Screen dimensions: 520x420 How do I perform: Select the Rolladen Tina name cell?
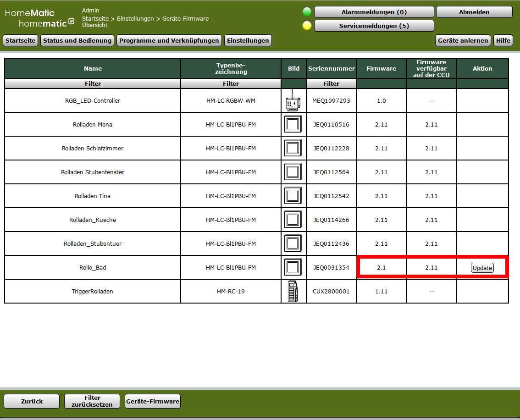(93, 196)
